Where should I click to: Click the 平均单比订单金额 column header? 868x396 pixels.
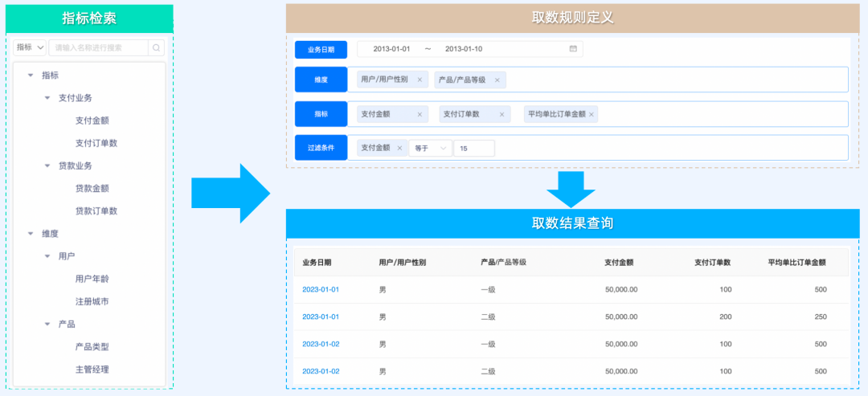797,263
